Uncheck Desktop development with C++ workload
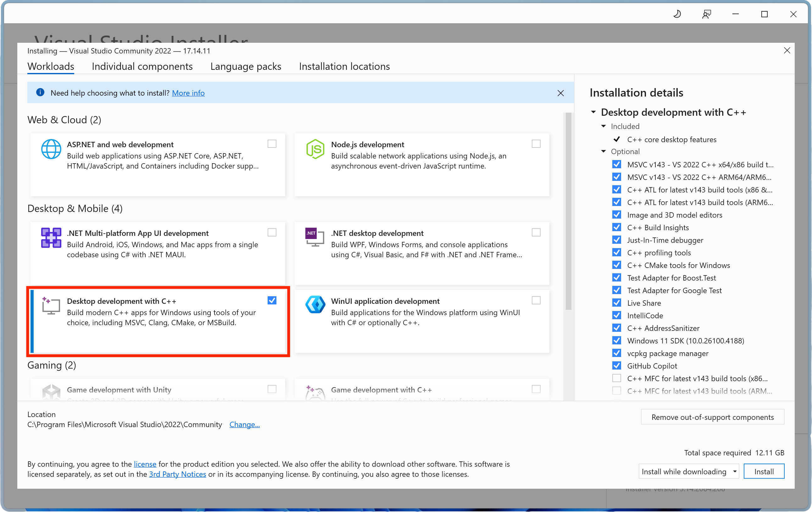 [272, 301]
